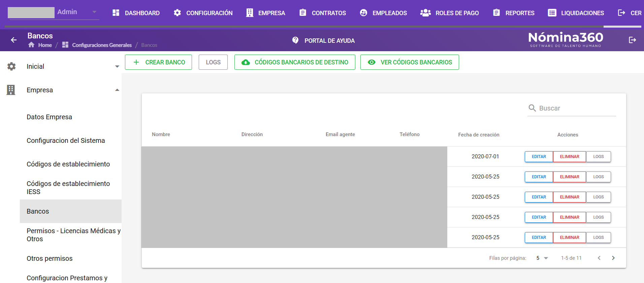The height and width of the screenshot is (283, 644).
Task: Click the Roles de Pago people icon
Action: pyautogui.click(x=425, y=13)
